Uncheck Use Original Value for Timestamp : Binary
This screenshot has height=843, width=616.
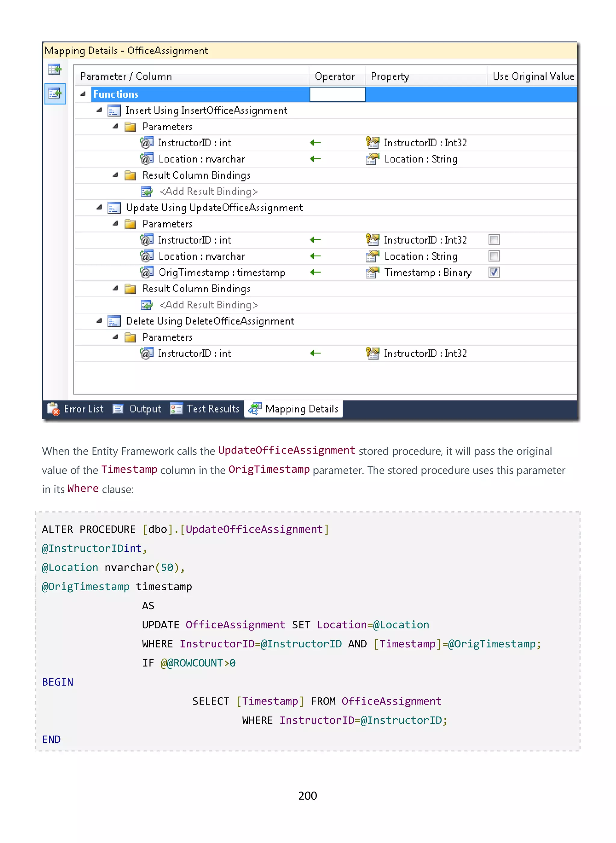pos(494,272)
